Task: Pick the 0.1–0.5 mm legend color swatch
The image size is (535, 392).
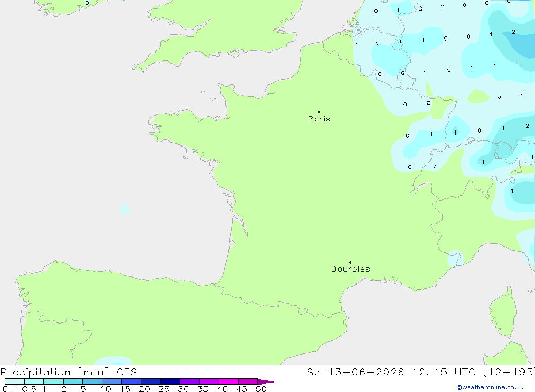Action: point(14,381)
